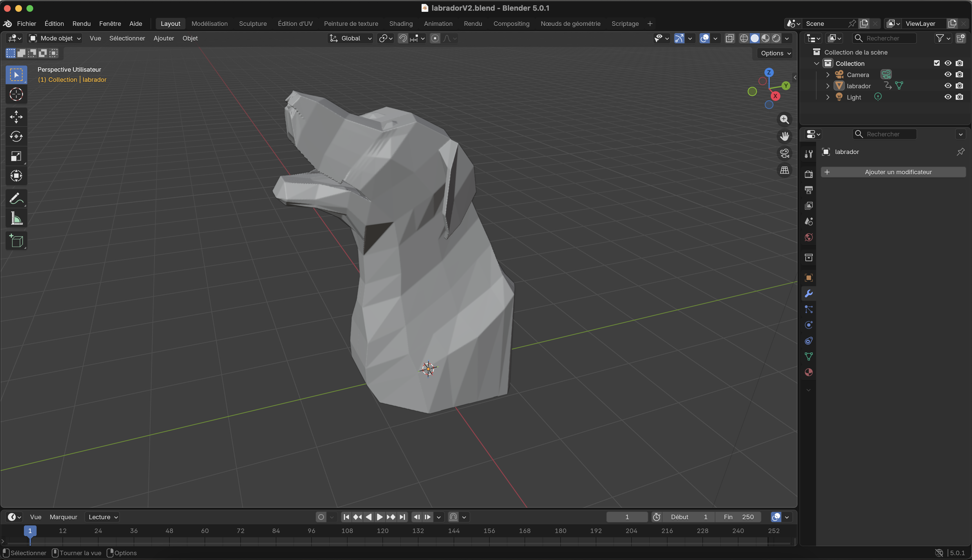Open the Fichier menu
The width and height of the screenshot is (972, 560).
(x=26, y=23)
